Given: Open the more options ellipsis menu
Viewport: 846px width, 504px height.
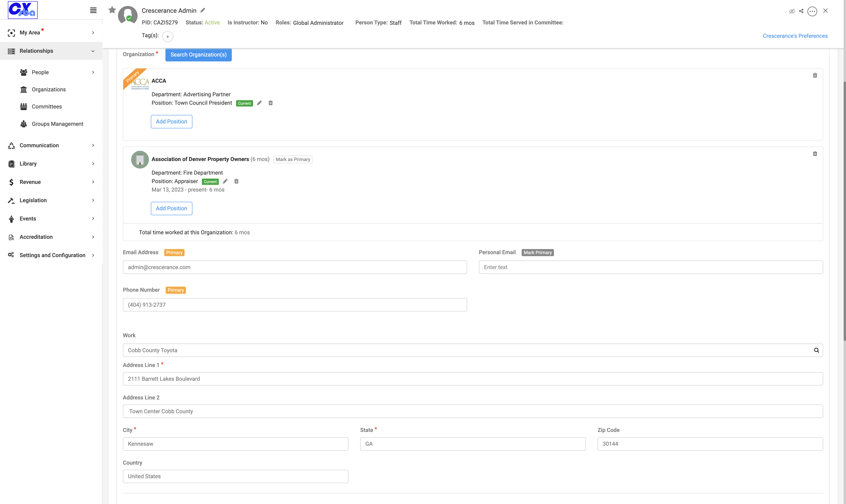Looking at the screenshot, I should [812, 11].
